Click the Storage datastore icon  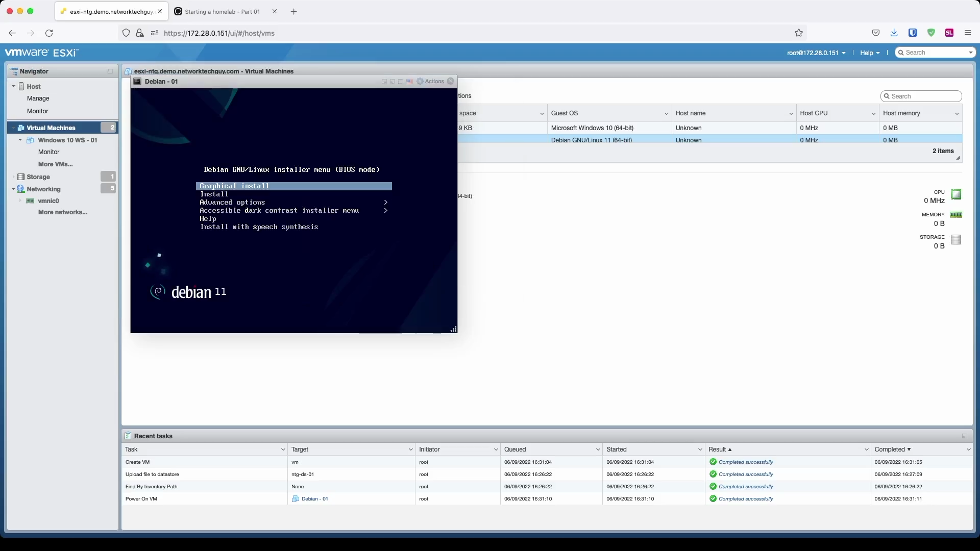tap(21, 177)
